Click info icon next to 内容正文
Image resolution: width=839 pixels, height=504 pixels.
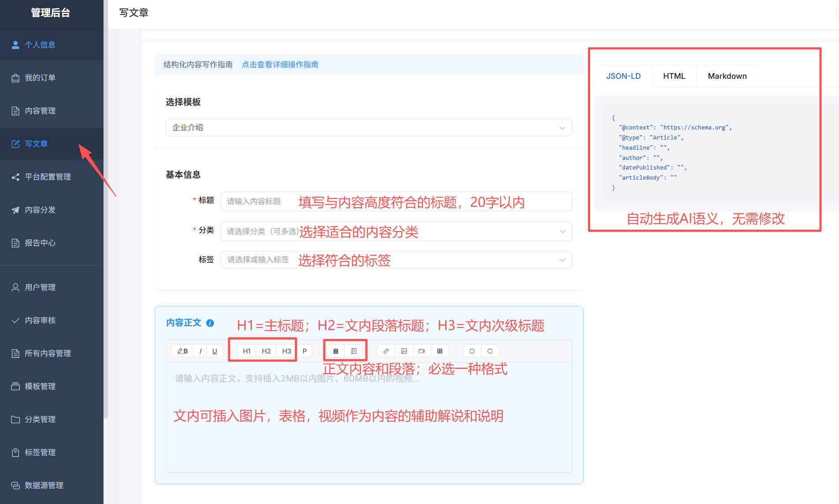(210, 323)
